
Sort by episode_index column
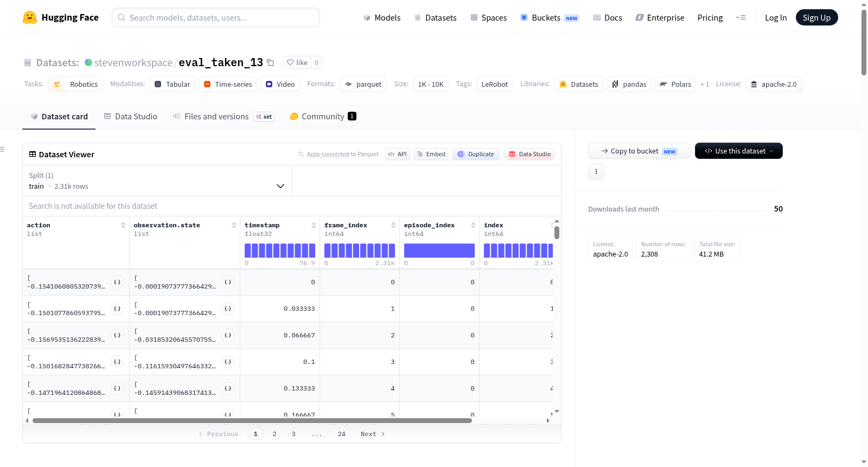pyautogui.click(x=473, y=225)
